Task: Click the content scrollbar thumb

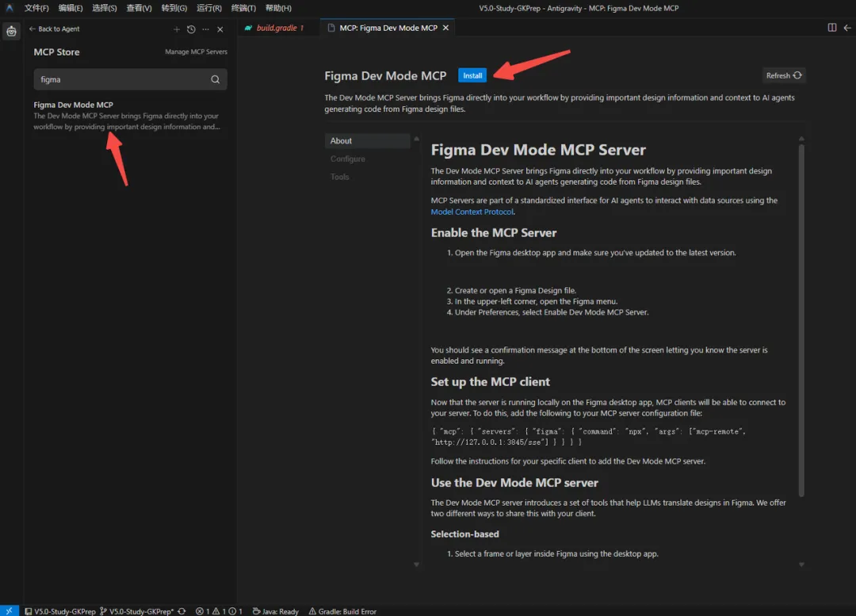Action: point(801,320)
